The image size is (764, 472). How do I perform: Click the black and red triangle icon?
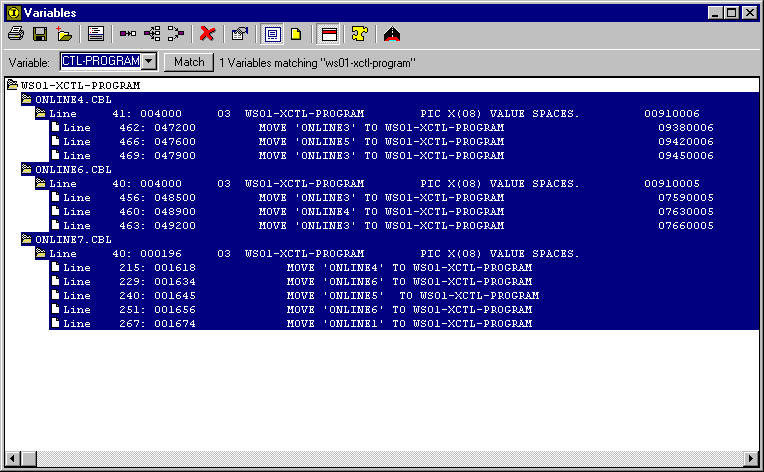click(391, 33)
